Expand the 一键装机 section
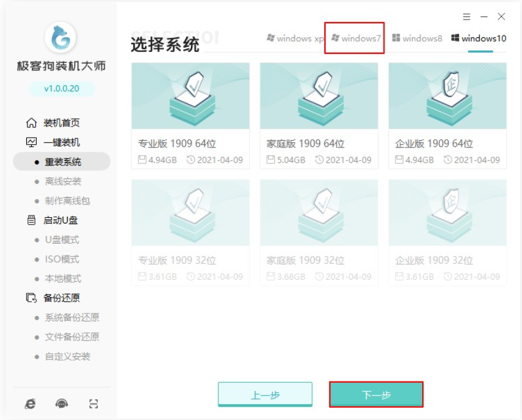 [x=62, y=143]
